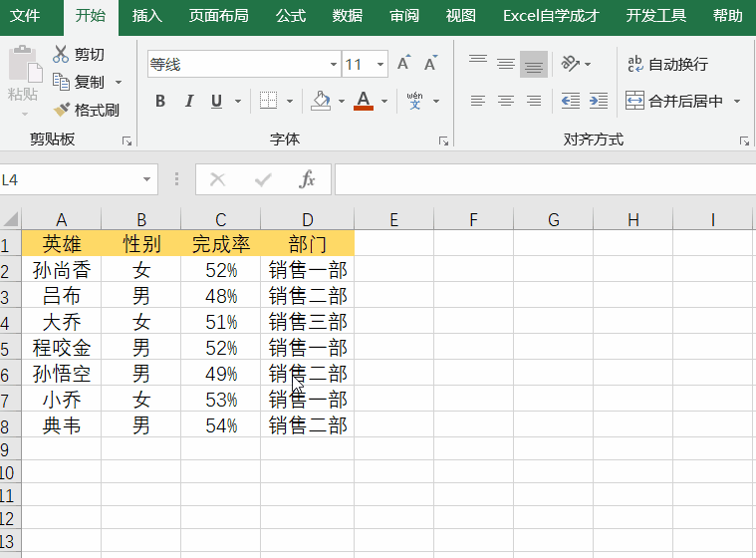Screen dimensions: 756x558
Task: Apply cell borders icon
Action: [x=269, y=101]
